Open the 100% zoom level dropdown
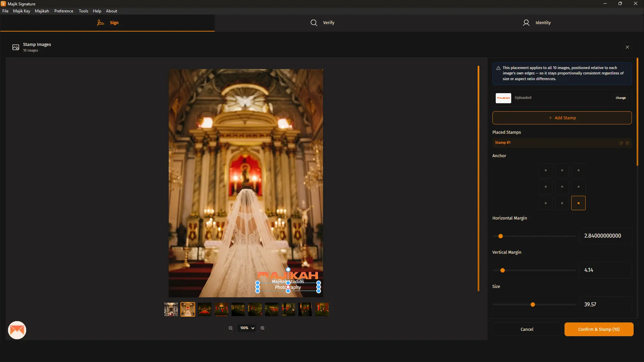This screenshot has height=362, width=644. 247,328
